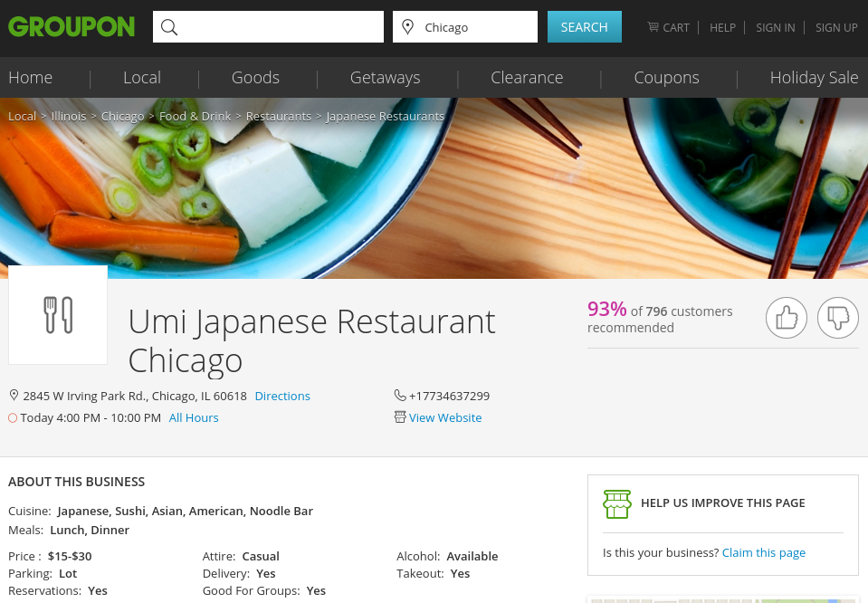
Task: Click the fork and knife restaurant icon
Action: tap(58, 315)
